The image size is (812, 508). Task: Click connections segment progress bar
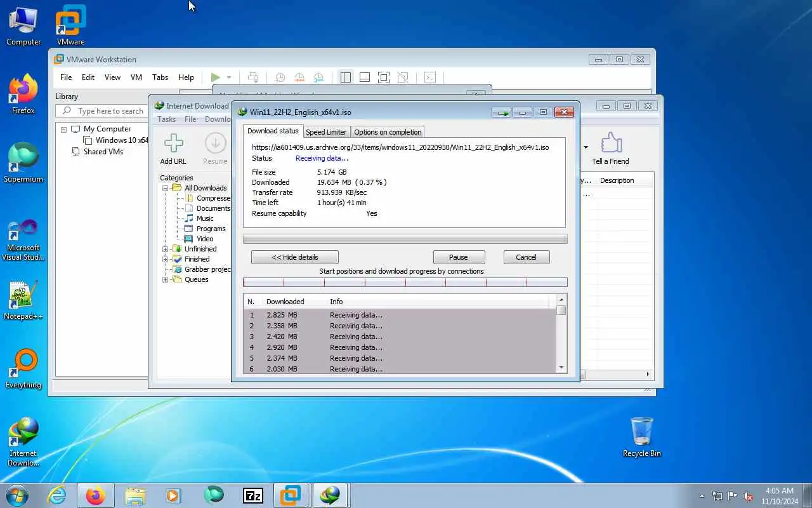pyautogui.click(x=405, y=283)
